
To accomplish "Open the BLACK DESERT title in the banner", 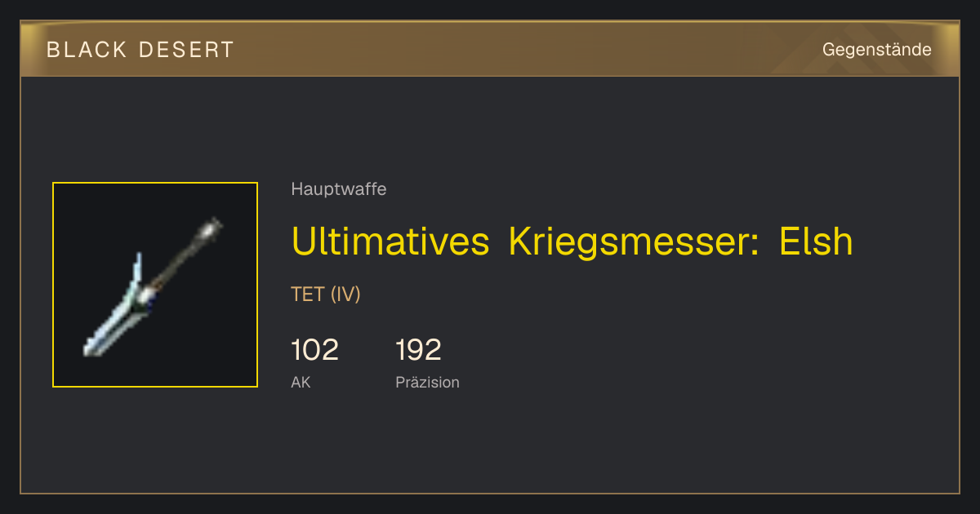I will point(140,50).
